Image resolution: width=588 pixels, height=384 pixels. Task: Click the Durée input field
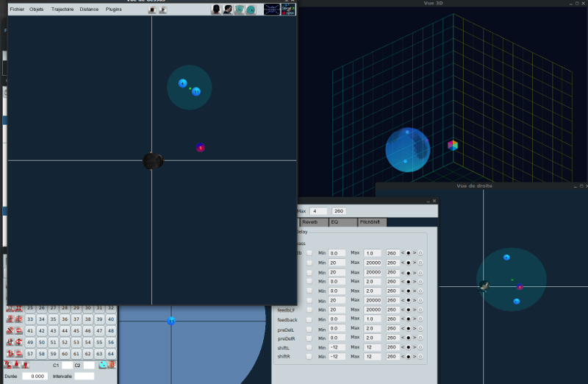pos(35,376)
